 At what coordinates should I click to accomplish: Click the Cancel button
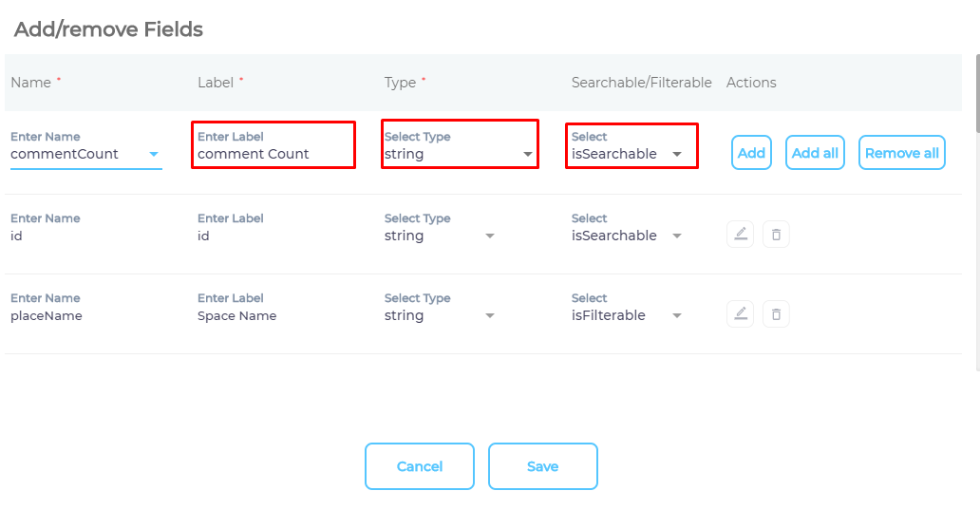coord(420,466)
